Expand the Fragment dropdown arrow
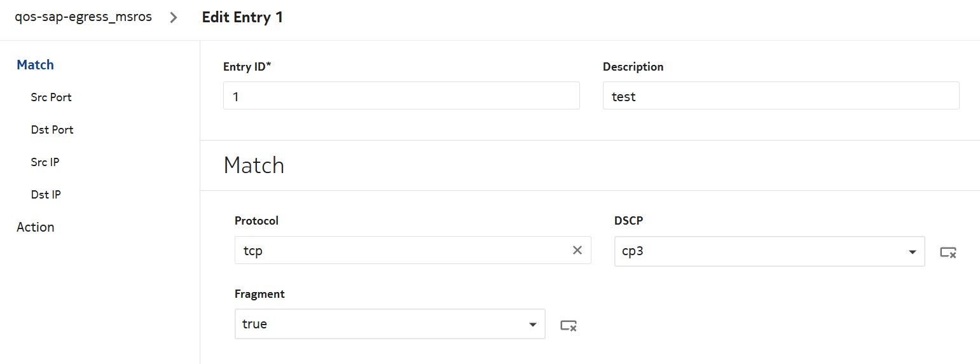Viewport: 980px width, 364px height. [x=532, y=325]
